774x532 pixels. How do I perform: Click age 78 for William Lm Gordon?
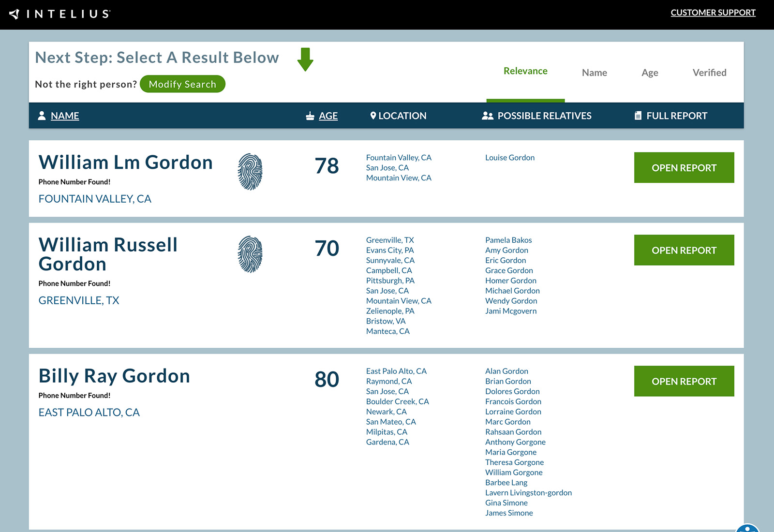327,166
